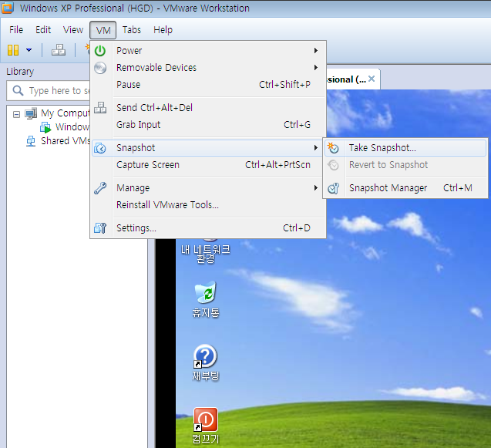
Task: Click the Settings icon in VM menu
Action: tap(100, 228)
